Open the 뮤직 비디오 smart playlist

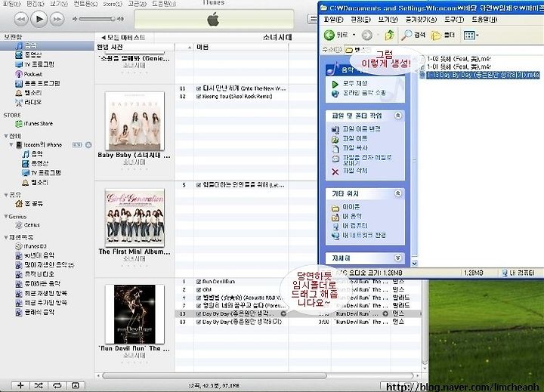35,274
